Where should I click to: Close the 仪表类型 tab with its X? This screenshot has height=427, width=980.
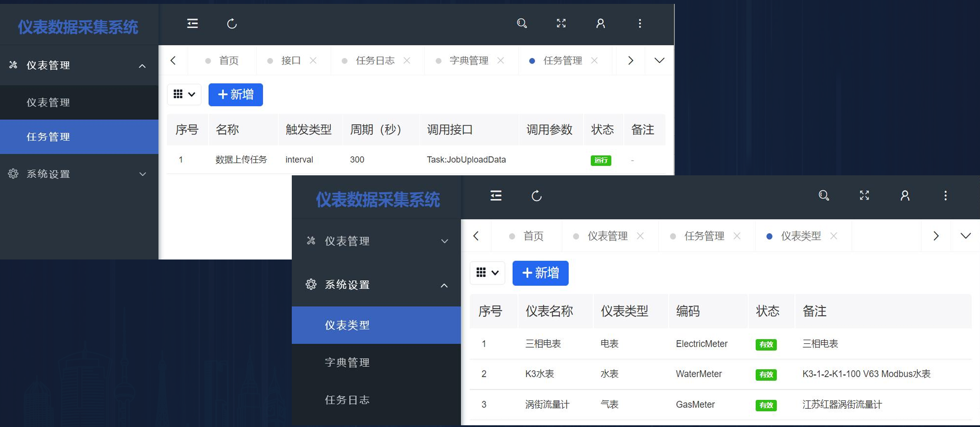[x=834, y=236]
